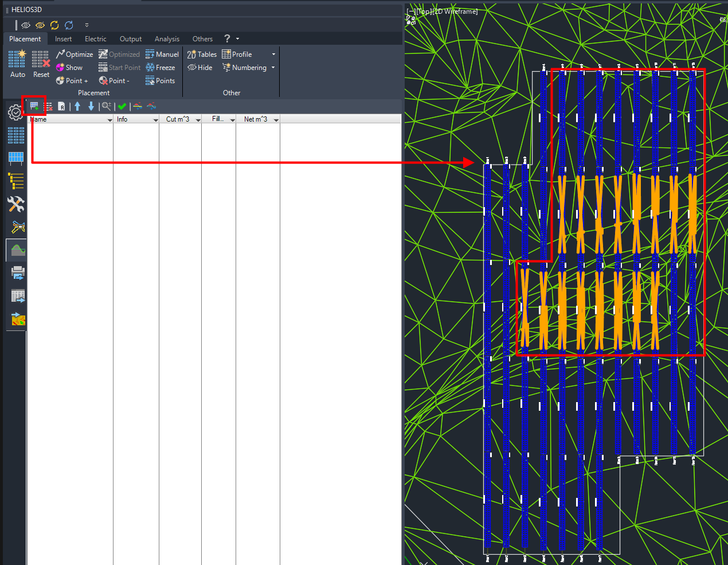Click the blue refresh arrows icon
This screenshot has height=565, width=728.
[69, 25]
